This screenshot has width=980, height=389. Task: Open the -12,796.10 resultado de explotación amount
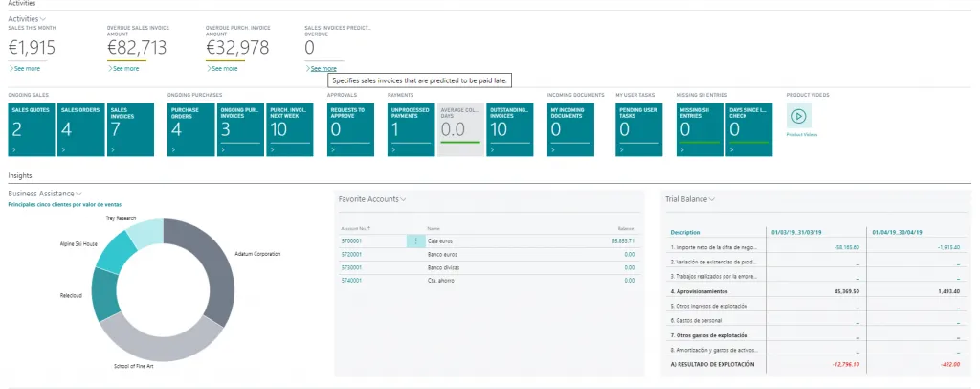coord(846,365)
